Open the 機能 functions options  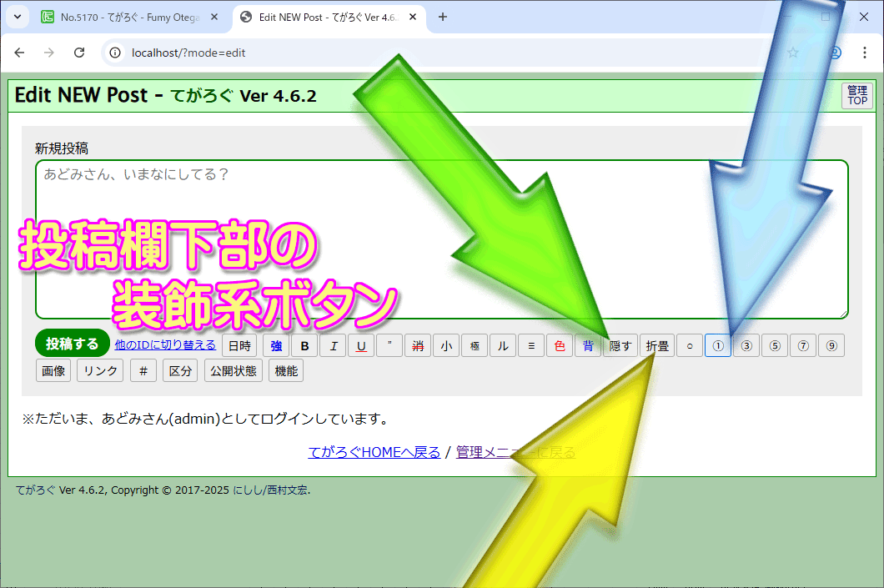pos(286,371)
